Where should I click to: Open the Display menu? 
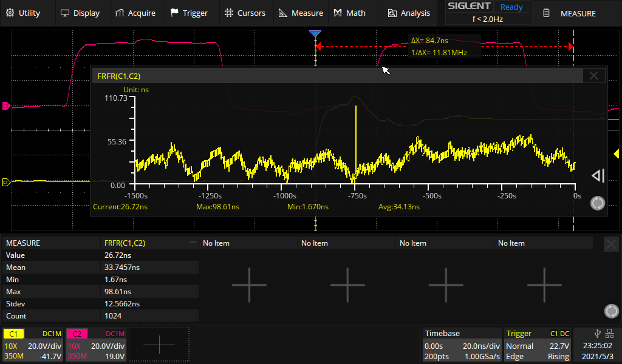tap(80, 13)
